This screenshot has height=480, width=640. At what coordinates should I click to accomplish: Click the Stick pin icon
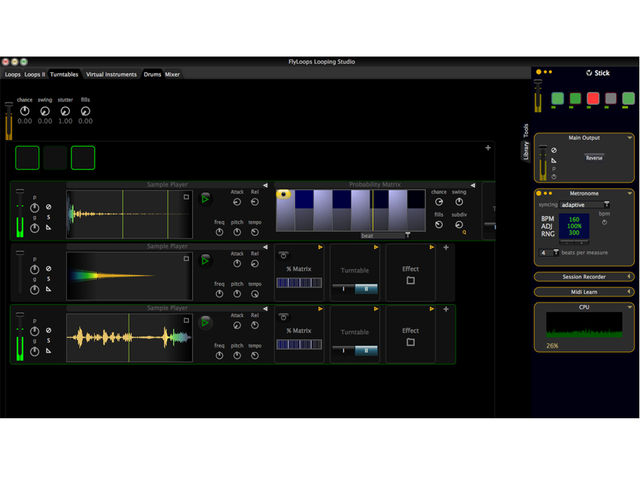click(x=589, y=73)
